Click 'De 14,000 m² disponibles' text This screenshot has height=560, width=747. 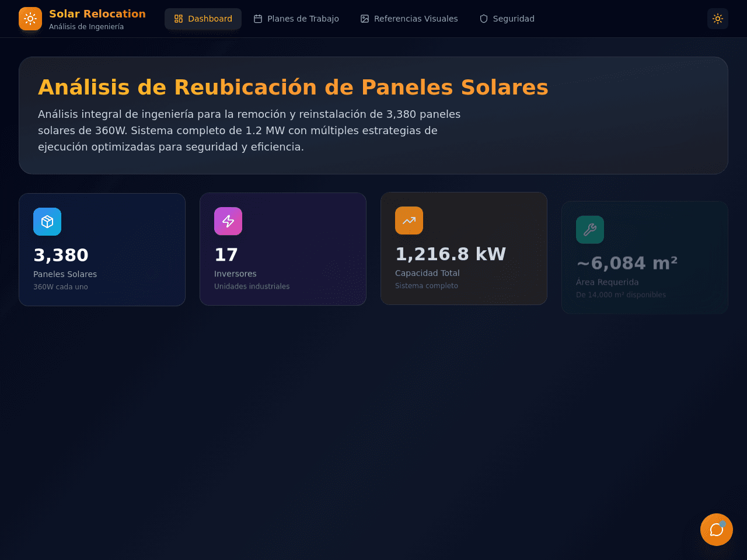[621, 295]
